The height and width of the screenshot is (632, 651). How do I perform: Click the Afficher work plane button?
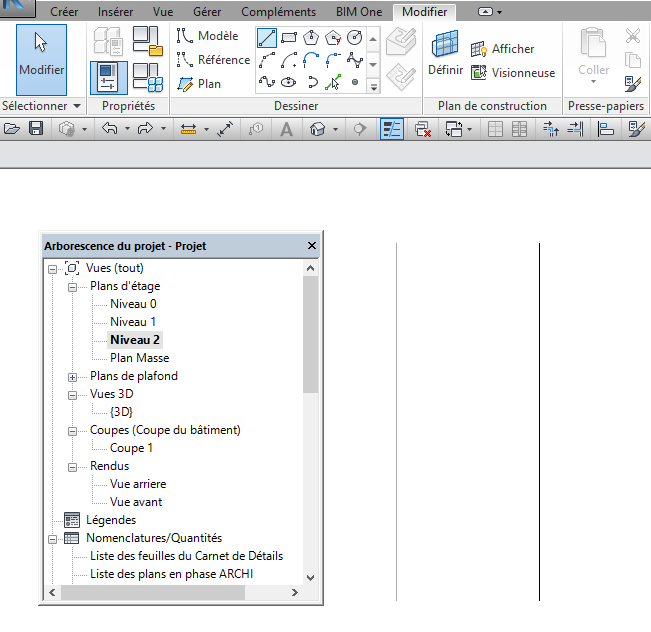[x=503, y=49]
